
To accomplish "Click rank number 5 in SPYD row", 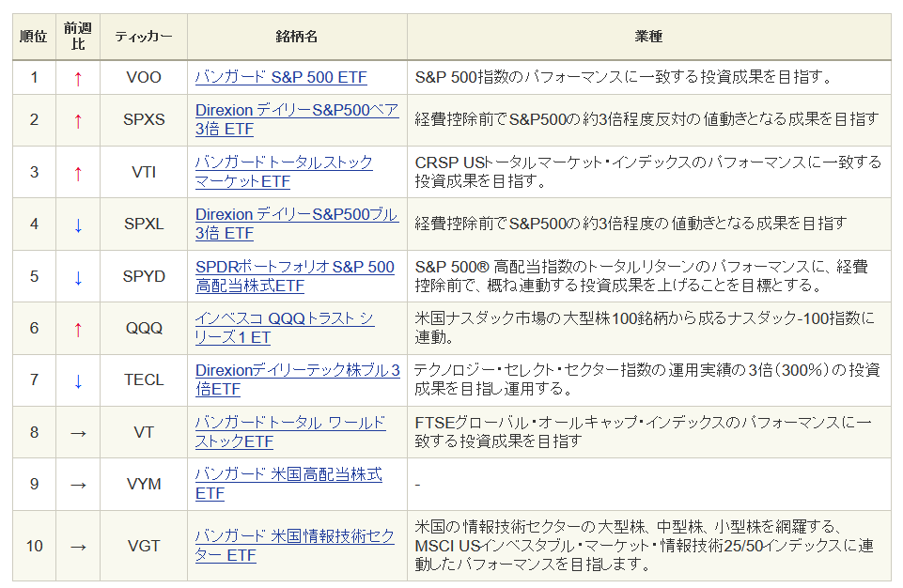I will [x=34, y=276].
